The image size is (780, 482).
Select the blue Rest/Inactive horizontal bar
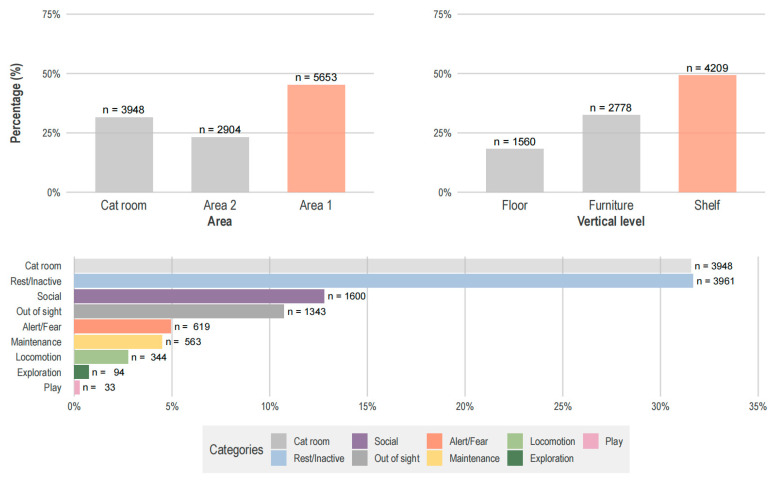pos(384,281)
